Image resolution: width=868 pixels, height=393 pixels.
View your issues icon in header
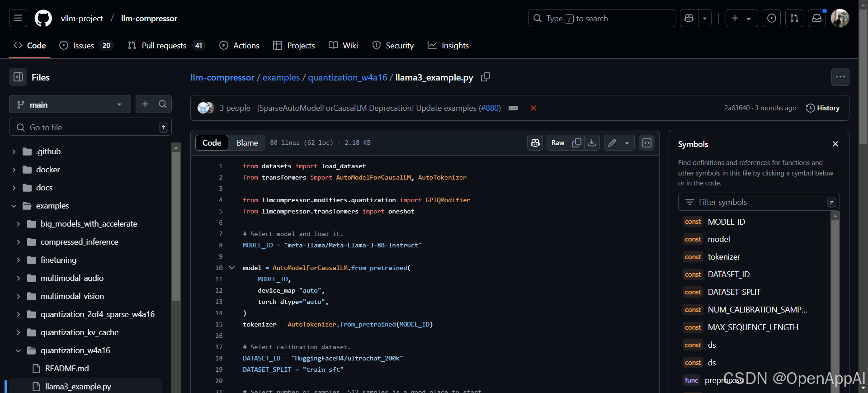point(772,18)
